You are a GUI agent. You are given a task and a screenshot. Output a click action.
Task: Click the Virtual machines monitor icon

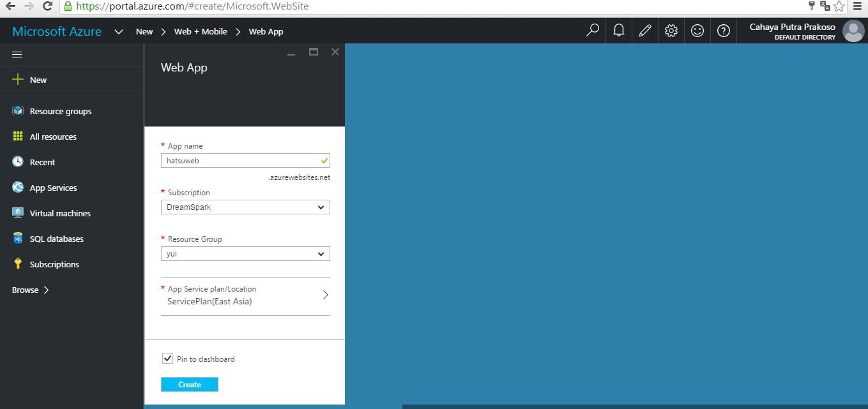click(18, 213)
